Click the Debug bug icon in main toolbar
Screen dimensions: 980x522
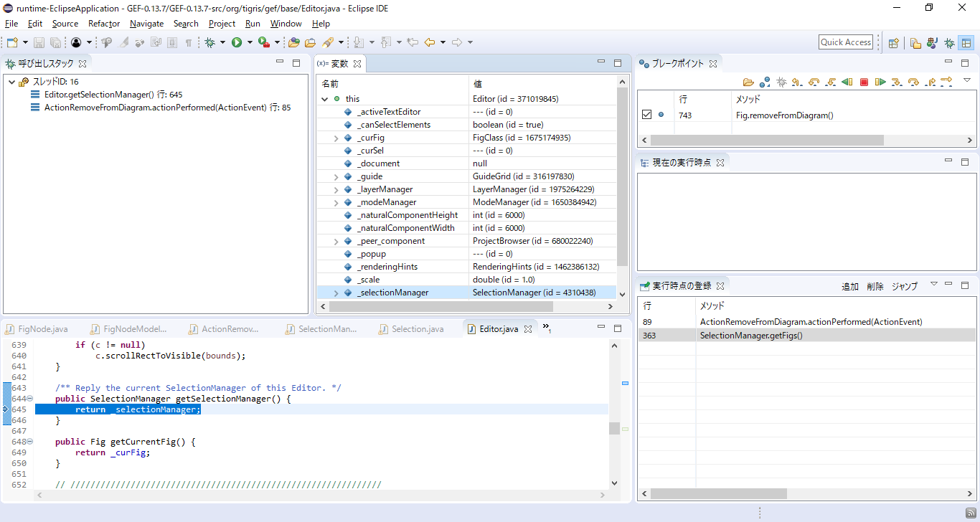[209, 42]
